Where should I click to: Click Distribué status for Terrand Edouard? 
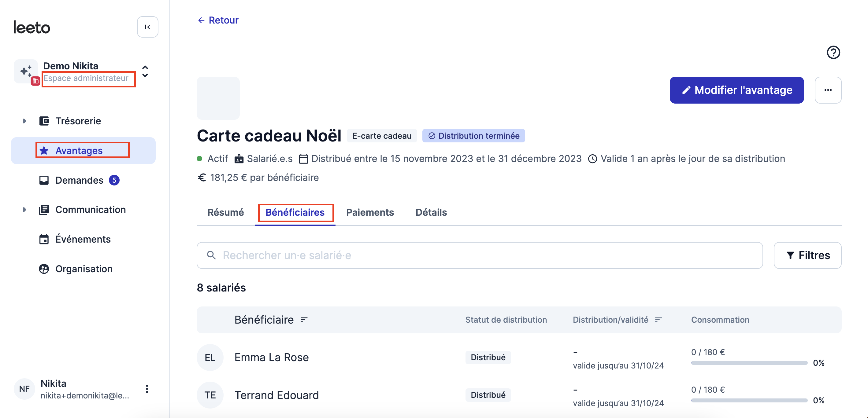(x=488, y=395)
